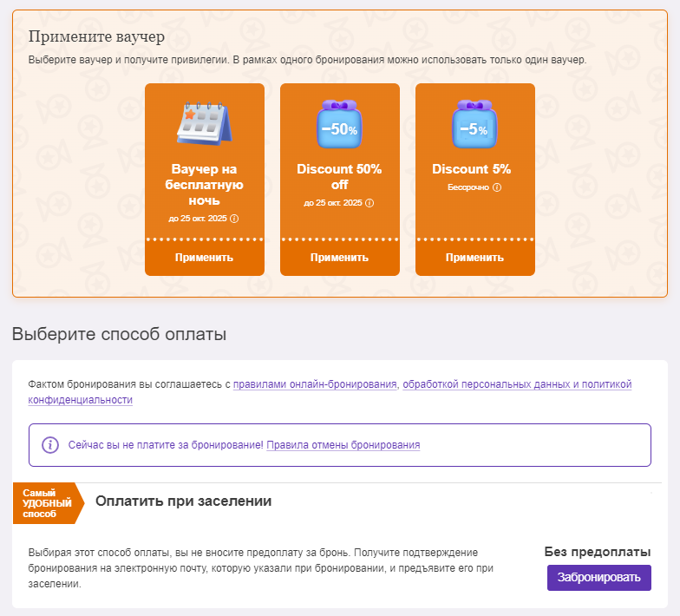
Task: Select the Оплатить при заселении heading
Action: [184, 501]
